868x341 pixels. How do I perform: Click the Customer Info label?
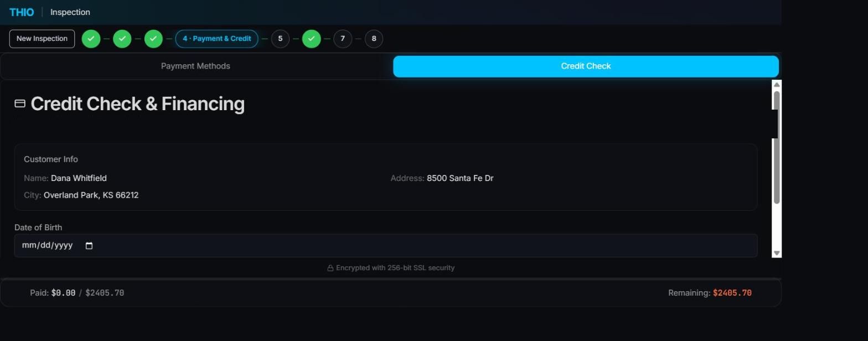point(51,159)
